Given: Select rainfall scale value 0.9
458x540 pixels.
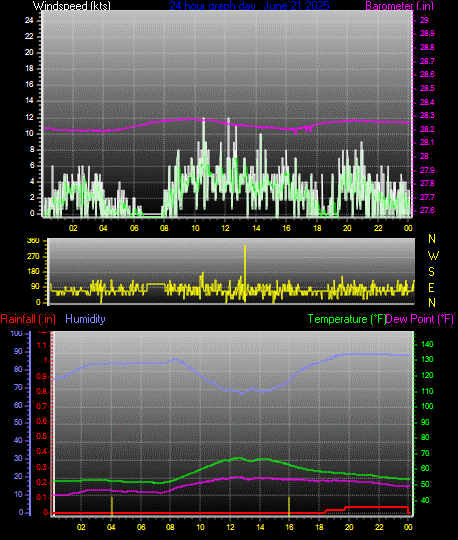Looking at the screenshot, I should (x=42, y=376).
